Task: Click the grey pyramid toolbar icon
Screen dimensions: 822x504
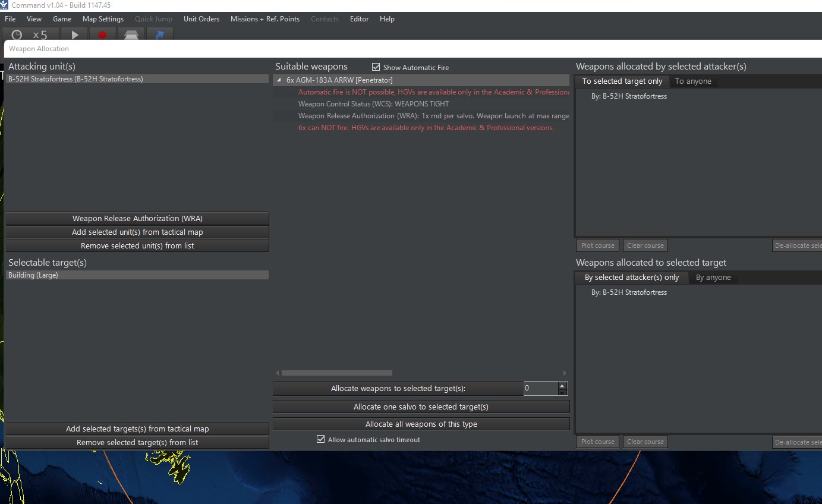Action: (131, 35)
